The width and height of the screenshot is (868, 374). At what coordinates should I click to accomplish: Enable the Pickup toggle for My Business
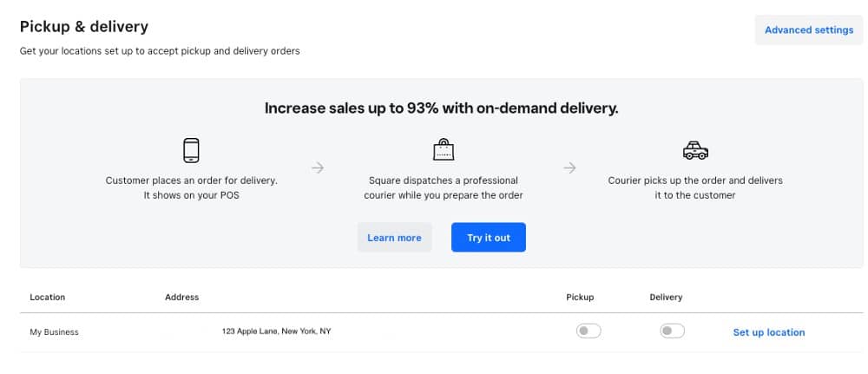[589, 331]
